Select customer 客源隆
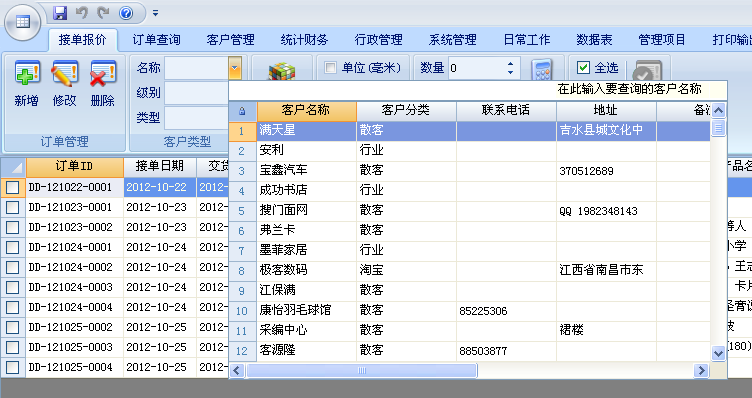This screenshot has height=398, width=752. (483, 351)
